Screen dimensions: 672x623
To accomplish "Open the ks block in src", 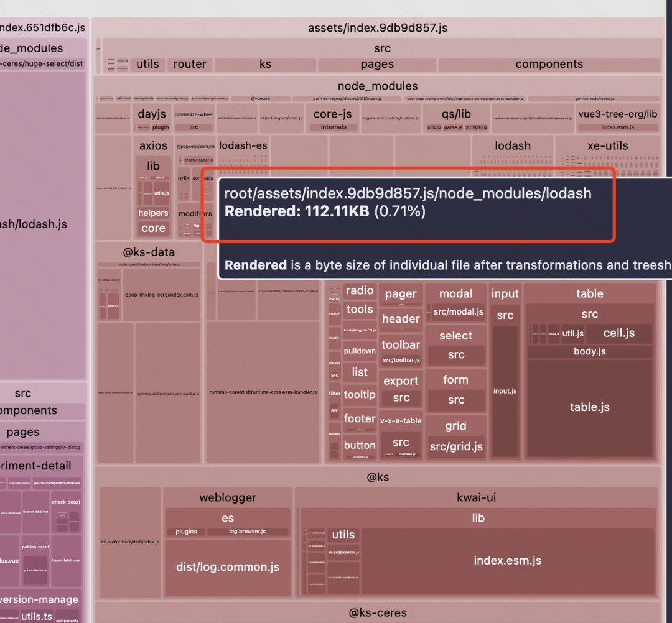I will pyautogui.click(x=265, y=64).
